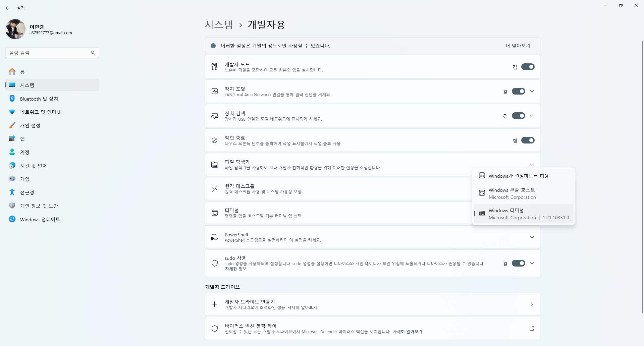This screenshot has width=644, height=346.
Task: Open the 원격 데스크톱 row title
Action: [239, 186]
